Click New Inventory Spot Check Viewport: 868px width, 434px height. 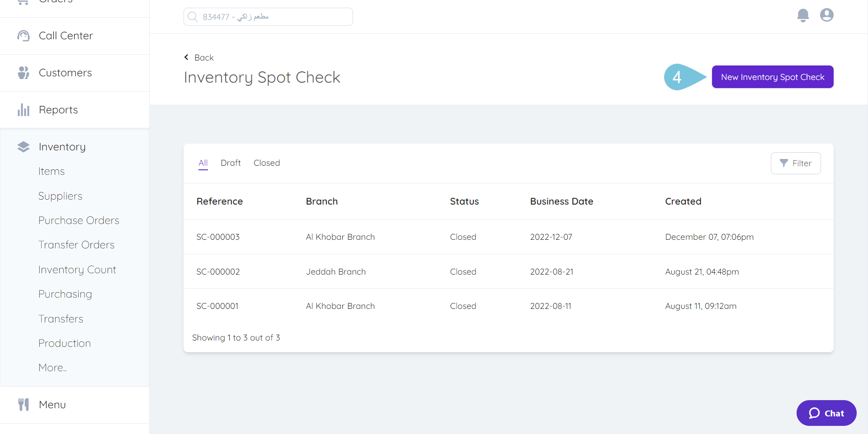point(773,77)
